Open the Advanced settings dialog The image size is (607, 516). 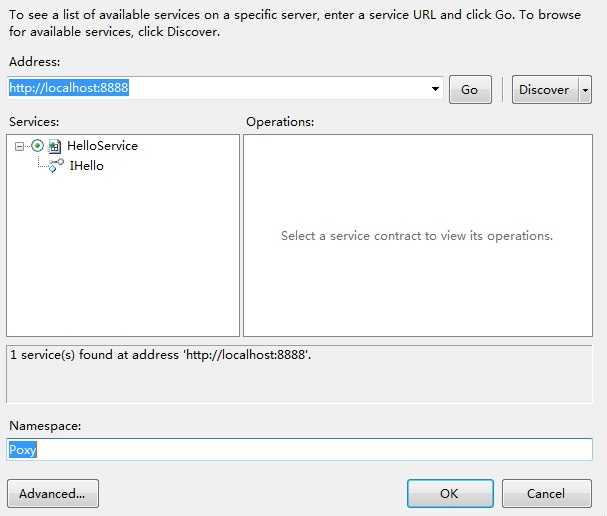tap(53, 494)
